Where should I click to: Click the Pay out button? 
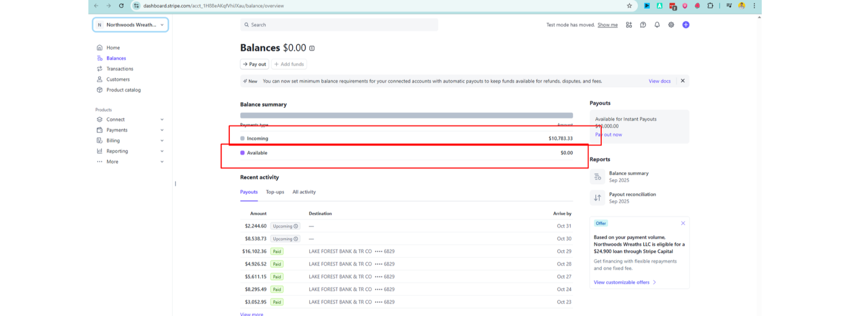click(255, 64)
